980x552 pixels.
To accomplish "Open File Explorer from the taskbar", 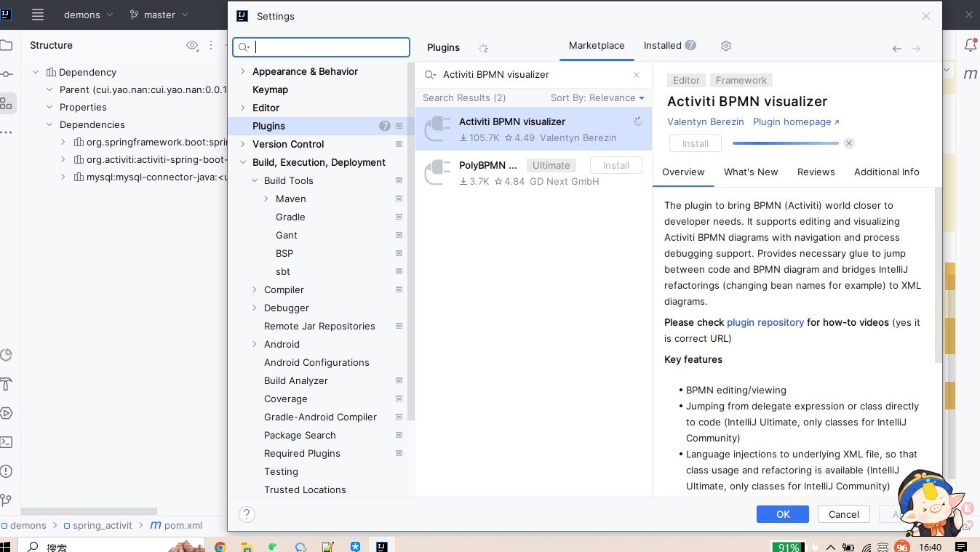I will (247, 546).
